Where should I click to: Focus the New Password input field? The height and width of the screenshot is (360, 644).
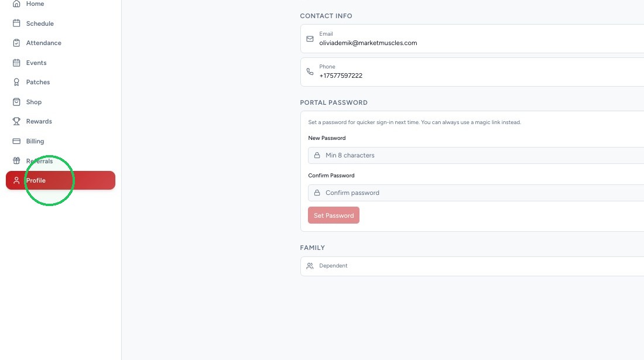476,155
